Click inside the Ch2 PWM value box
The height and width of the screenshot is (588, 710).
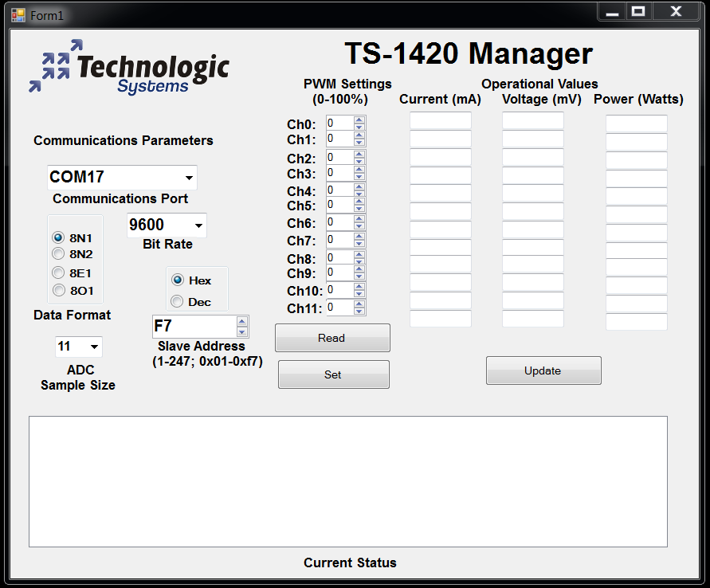pos(340,158)
